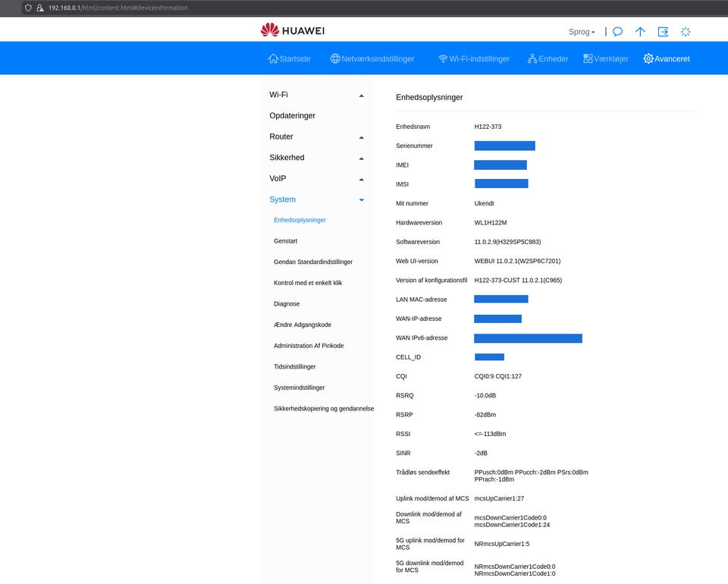Open Ændre Adgangskode

click(303, 325)
